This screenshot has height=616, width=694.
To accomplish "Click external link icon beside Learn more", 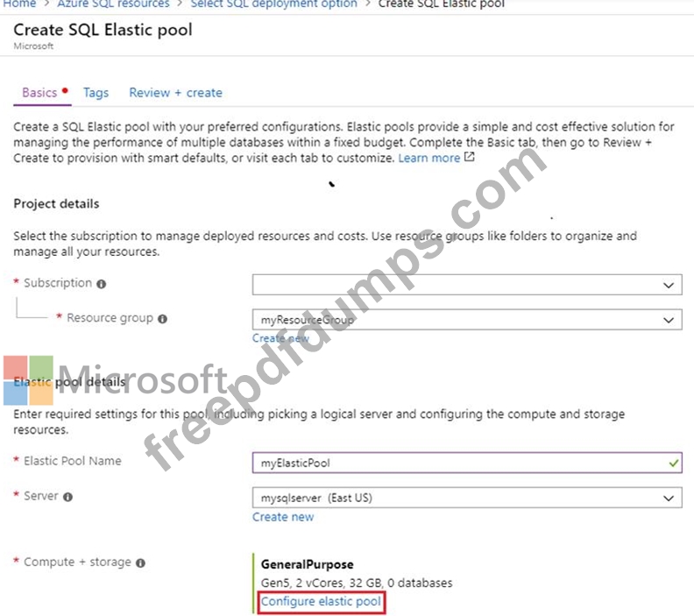I will [469, 157].
